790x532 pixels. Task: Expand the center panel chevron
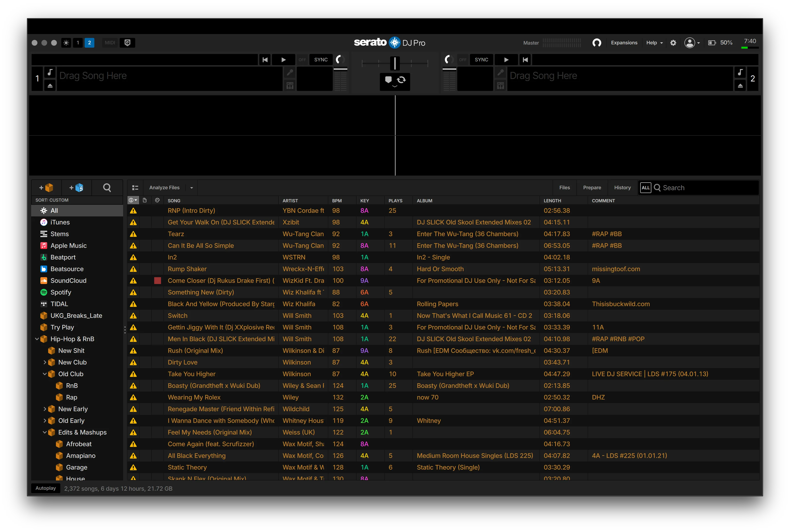pos(394,87)
